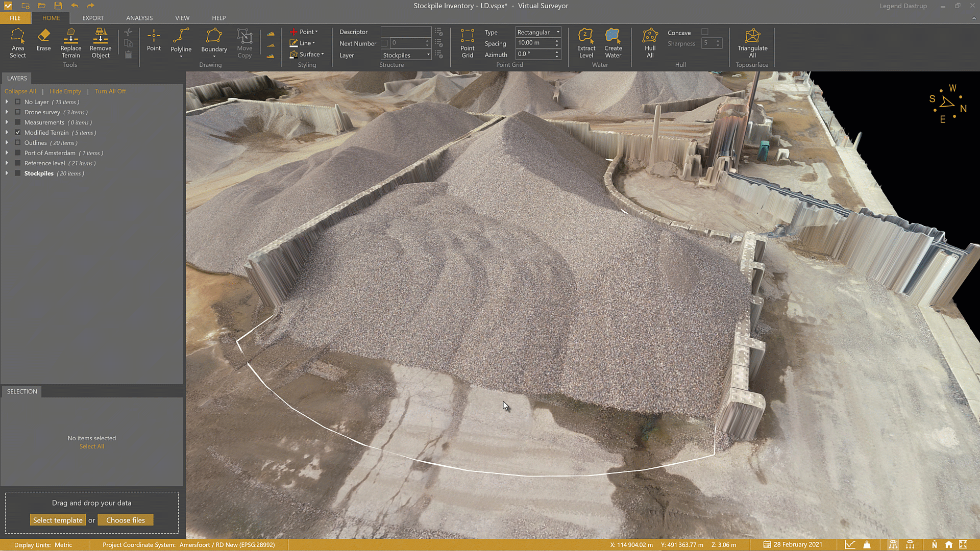The height and width of the screenshot is (551, 980).
Task: Use the Remove Object tool
Action: 100,43
